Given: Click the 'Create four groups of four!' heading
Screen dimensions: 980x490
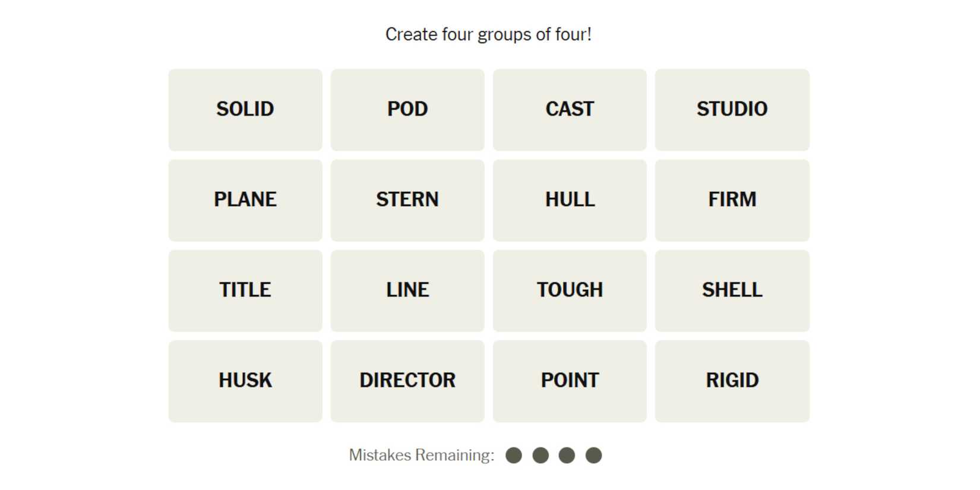Looking at the screenshot, I should (x=488, y=34).
